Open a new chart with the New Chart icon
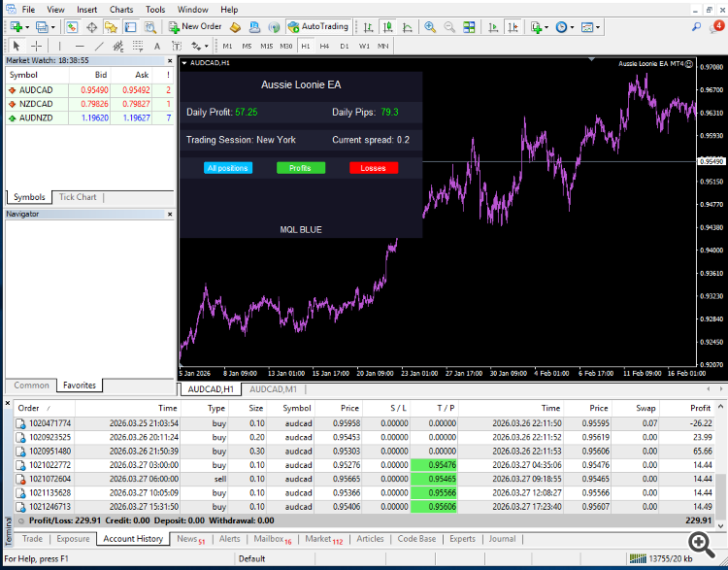This screenshot has height=570, width=728. [x=16, y=27]
